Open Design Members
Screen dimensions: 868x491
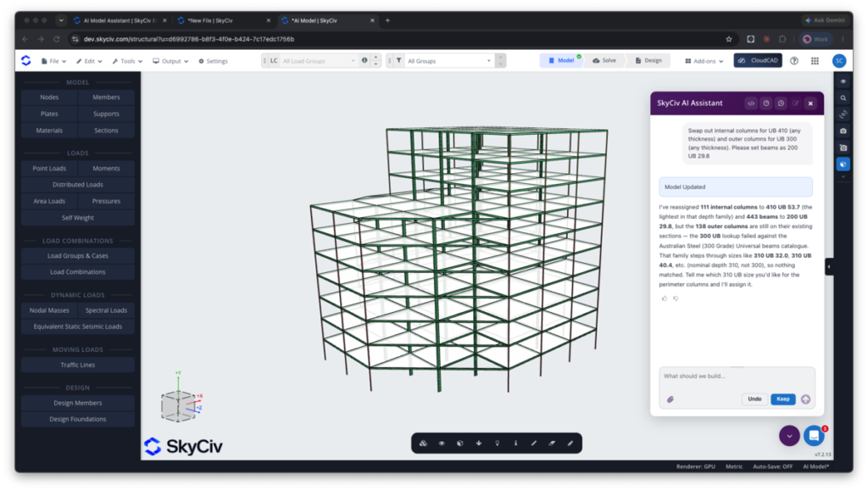[x=78, y=403]
